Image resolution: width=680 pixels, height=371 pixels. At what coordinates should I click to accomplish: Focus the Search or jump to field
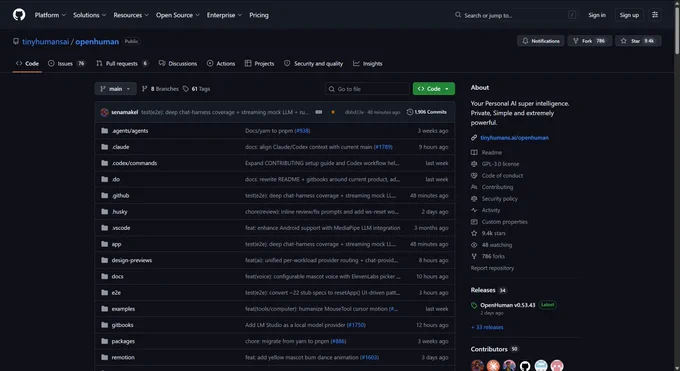coord(515,15)
